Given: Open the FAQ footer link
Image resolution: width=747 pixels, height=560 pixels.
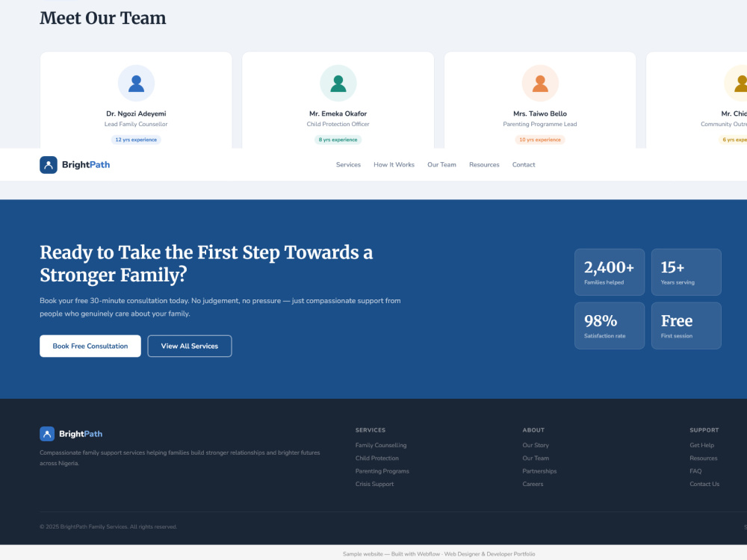Looking at the screenshot, I should coord(695,471).
